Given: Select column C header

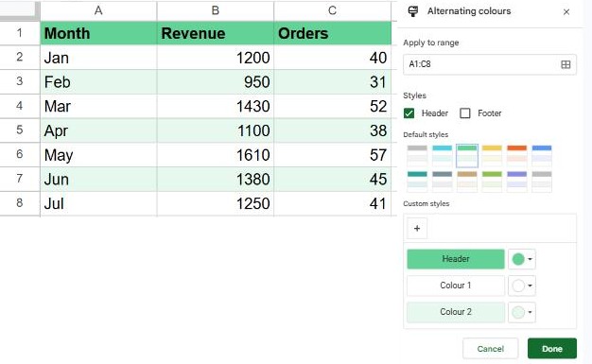Looking at the screenshot, I should 332,10.
